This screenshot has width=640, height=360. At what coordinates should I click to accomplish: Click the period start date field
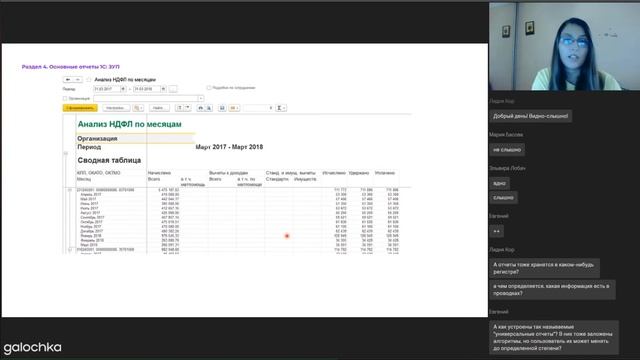click(107, 89)
